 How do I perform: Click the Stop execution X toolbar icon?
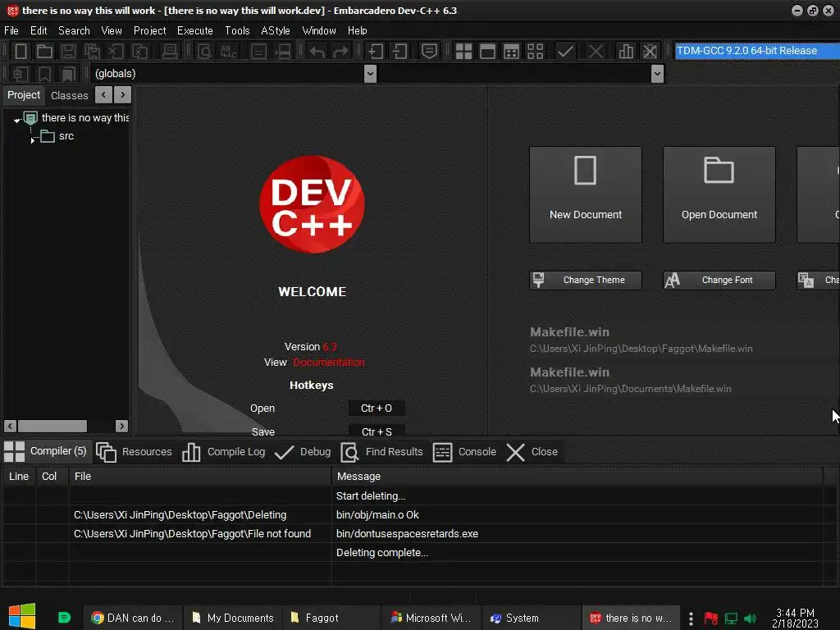click(596, 52)
